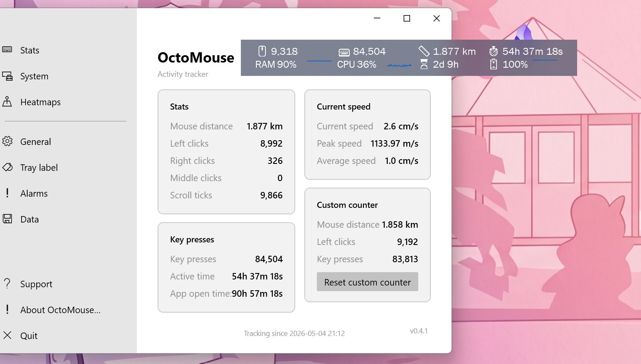
Task: Click RAM 90% in the overlay
Action: [276, 64]
